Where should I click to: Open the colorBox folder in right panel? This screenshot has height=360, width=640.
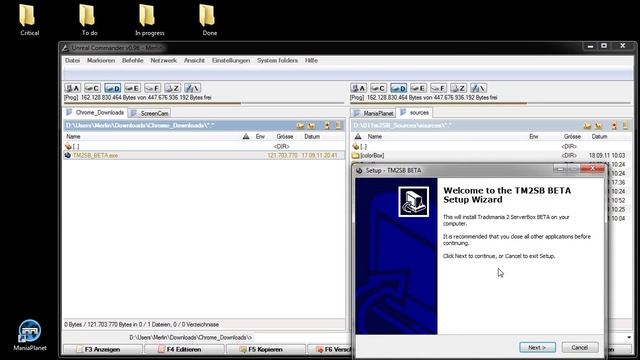[x=371, y=156]
